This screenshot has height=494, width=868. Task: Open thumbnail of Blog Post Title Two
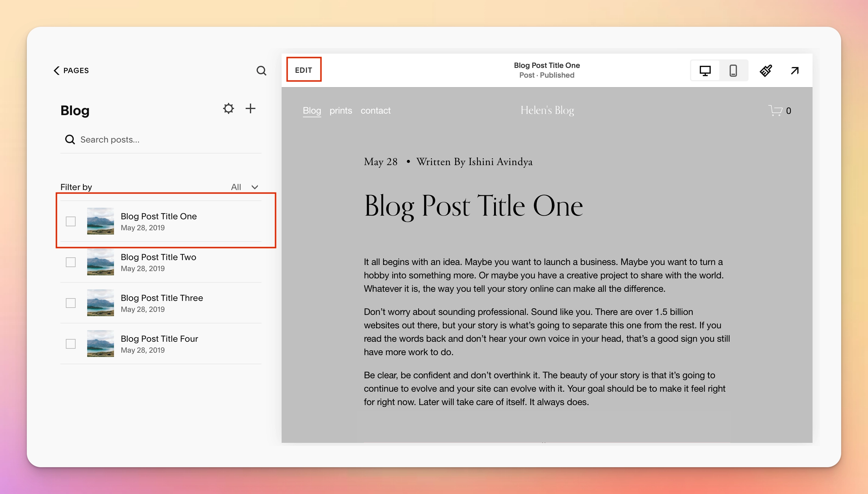coord(101,262)
